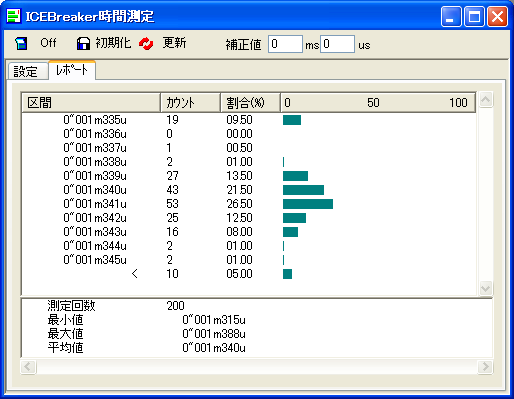Viewport: 514px width, 399px height.
Task: Select the row 0"001m336u
Action: 248,134
